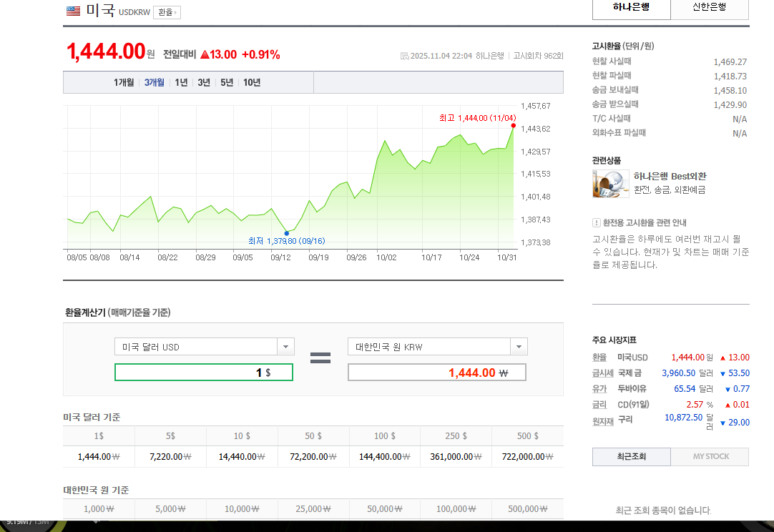The image size is (774, 532).
Task: Select the 1개월 chart period
Action: 124,82
